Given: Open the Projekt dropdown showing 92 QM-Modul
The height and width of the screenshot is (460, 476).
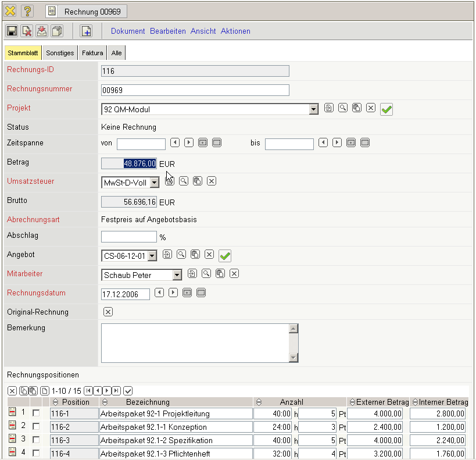Looking at the screenshot, I should click(314, 109).
